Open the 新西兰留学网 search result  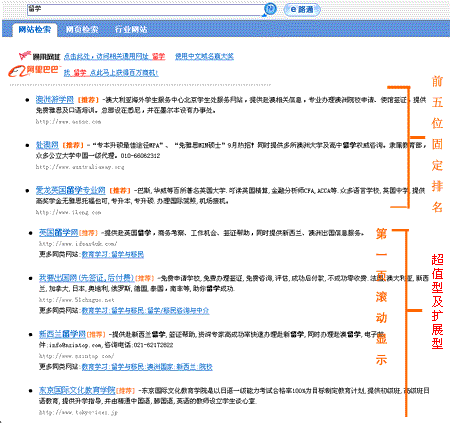[62, 334]
